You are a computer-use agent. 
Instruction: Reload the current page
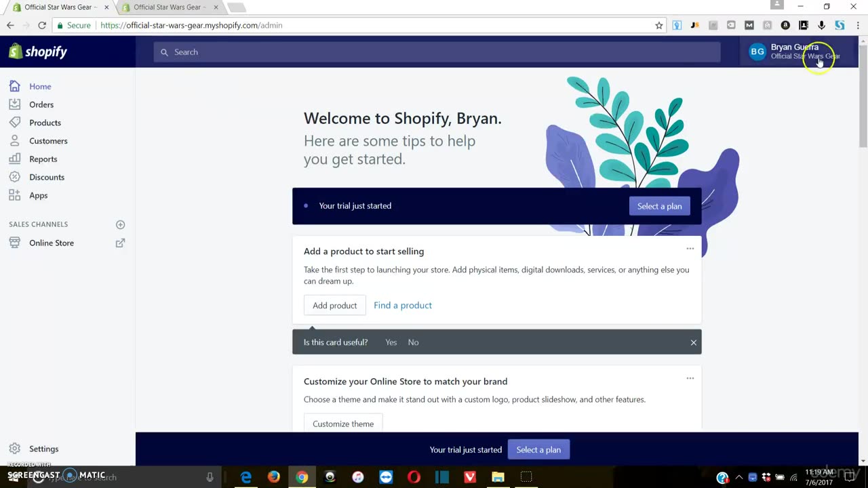pyautogui.click(x=42, y=25)
